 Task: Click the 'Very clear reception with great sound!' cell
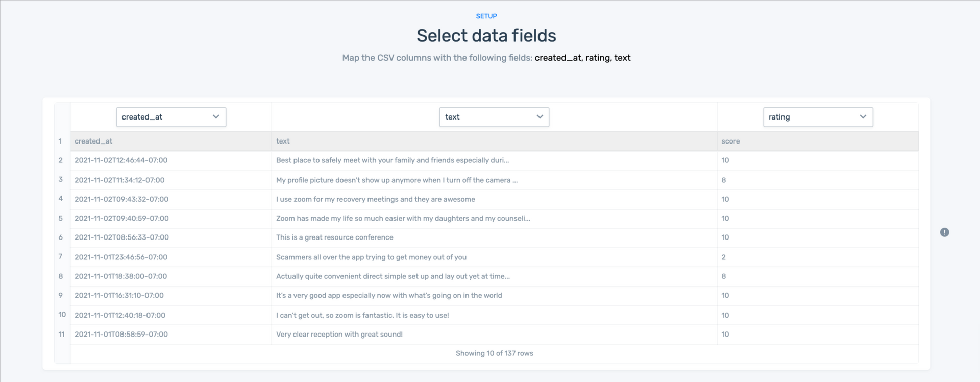339,335
